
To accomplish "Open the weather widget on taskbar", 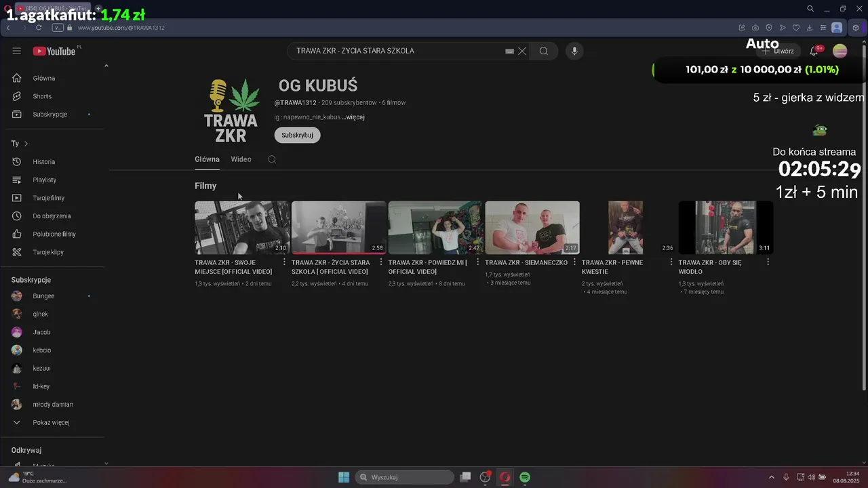I will click(37, 477).
